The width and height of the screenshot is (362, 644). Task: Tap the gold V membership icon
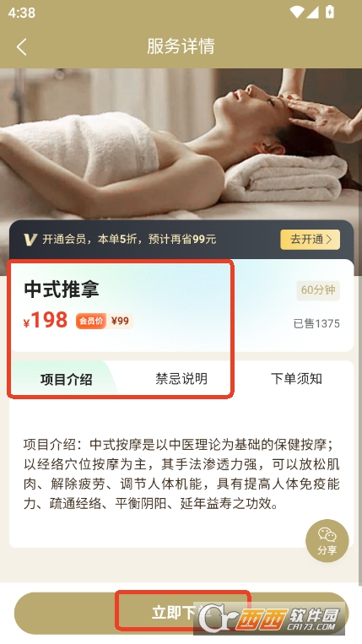tap(30, 239)
